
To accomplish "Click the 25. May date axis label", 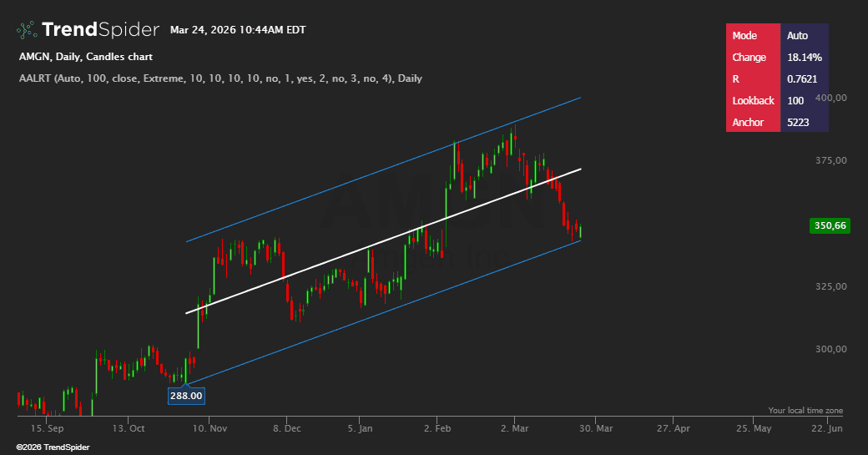I will [754, 428].
